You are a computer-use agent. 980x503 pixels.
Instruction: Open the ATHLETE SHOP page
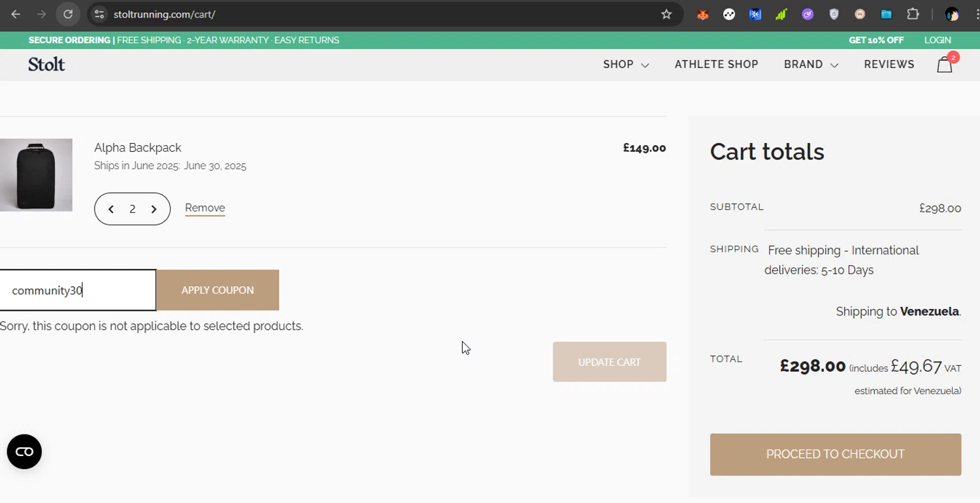[716, 65]
